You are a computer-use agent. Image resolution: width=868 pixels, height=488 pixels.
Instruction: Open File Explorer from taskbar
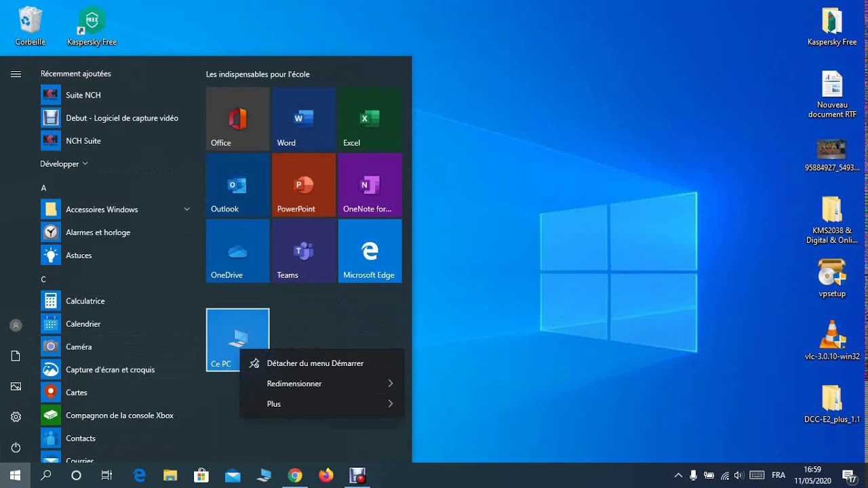click(170, 475)
